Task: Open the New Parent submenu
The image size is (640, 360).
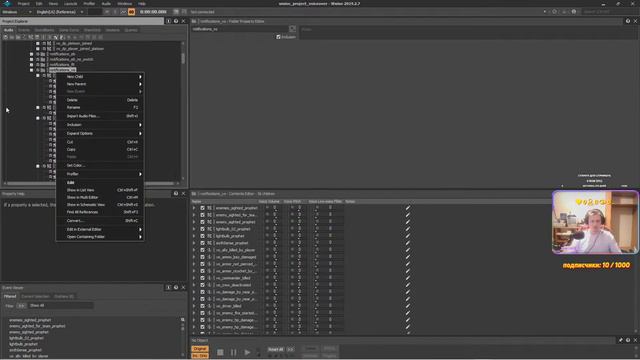Action: pyautogui.click(x=100, y=84)
